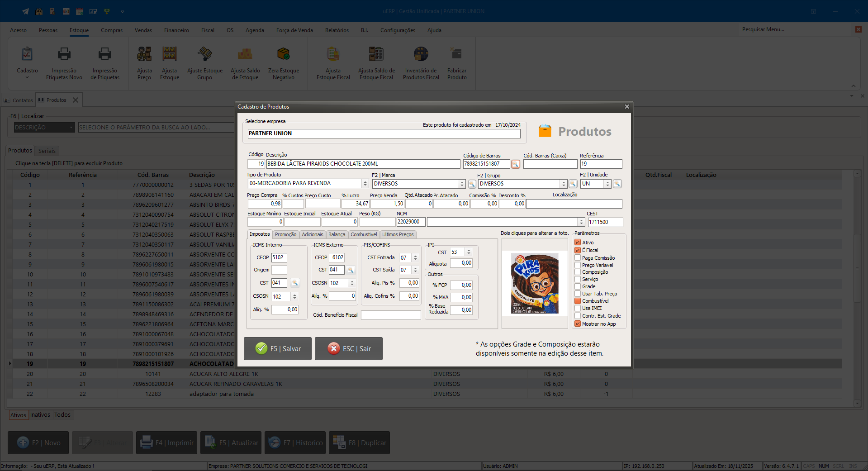Click the Localização input field
Screen dimensions: 868x471
pyautogui.click(x=574, y=204)
